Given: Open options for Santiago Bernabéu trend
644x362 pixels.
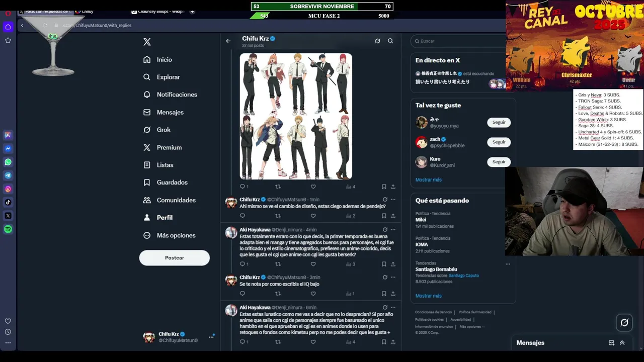Looking at the screenshot, I should pyautogui.click(x=508, y=264).
